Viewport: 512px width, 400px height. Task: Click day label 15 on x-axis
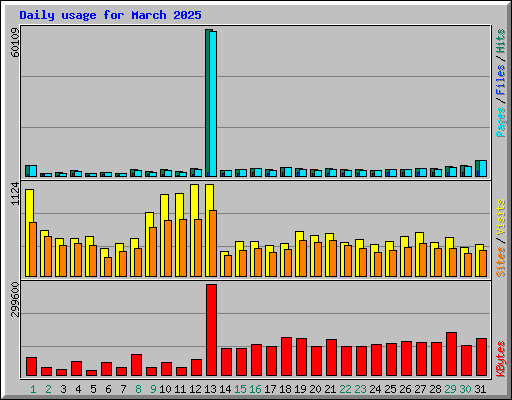pyautogui.click(x=240, y=389)
